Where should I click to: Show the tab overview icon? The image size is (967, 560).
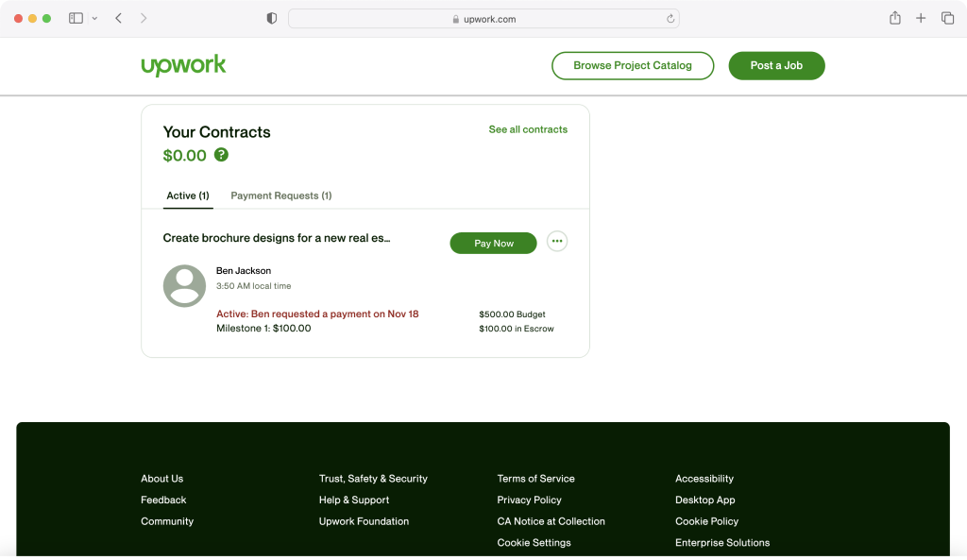(947, 18)
